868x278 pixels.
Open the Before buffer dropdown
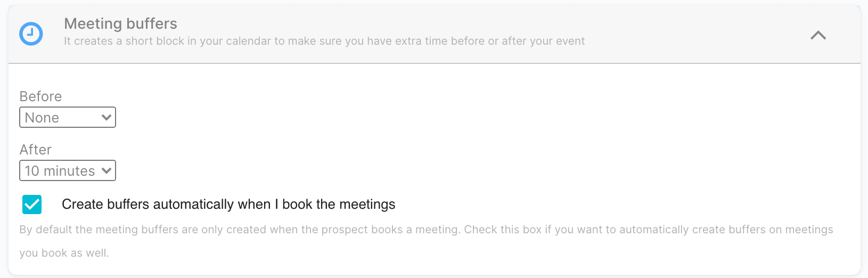click(67, 117)
